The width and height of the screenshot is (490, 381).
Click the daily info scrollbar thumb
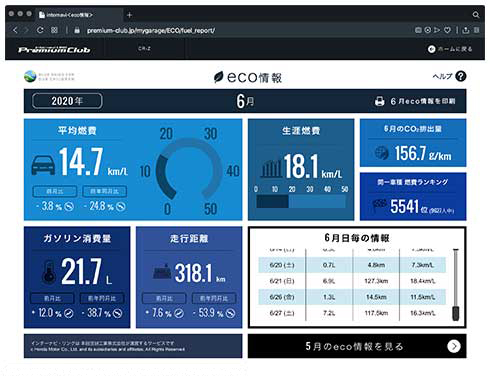(455, 313)
